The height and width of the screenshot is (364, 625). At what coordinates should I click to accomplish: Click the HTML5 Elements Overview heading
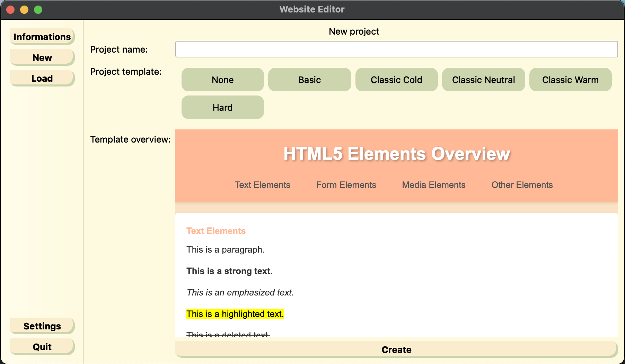[396, 154]
